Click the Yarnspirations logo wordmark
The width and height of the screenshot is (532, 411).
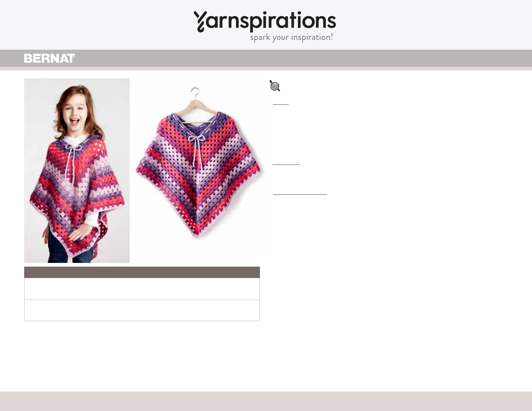pyautogui.click(x=265, y=22)
